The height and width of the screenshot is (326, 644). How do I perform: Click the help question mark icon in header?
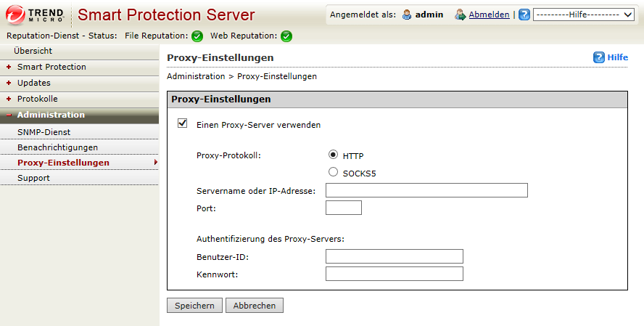524,15
